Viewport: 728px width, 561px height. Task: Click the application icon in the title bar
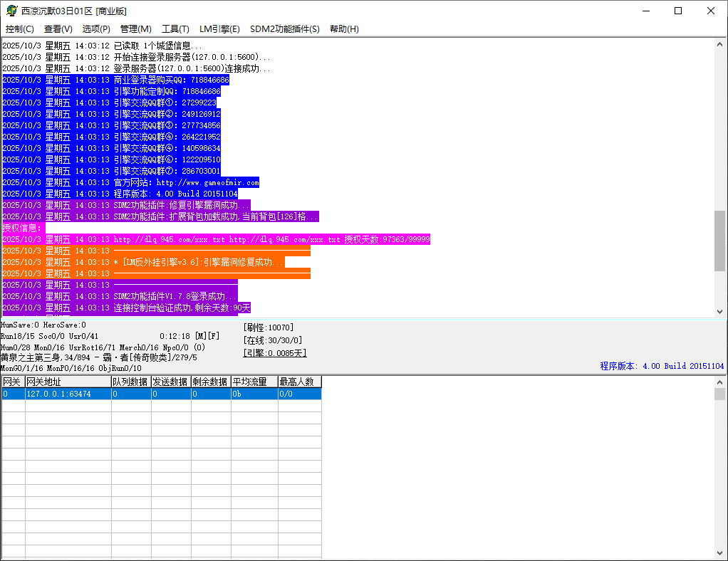pyautogui.click(x=11, y=11)
